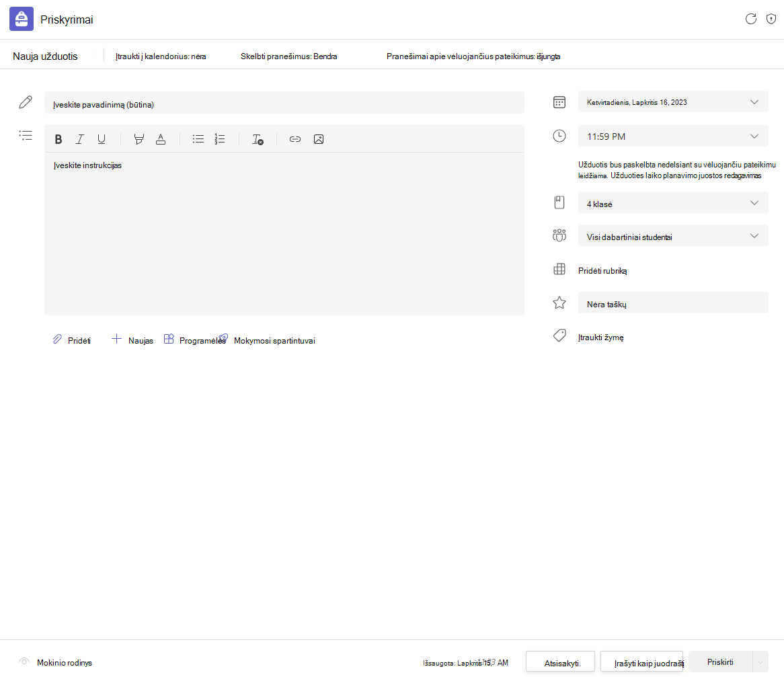
Task: Toggle Bold formatting in instructions toolbar
Action: [58, 139]
